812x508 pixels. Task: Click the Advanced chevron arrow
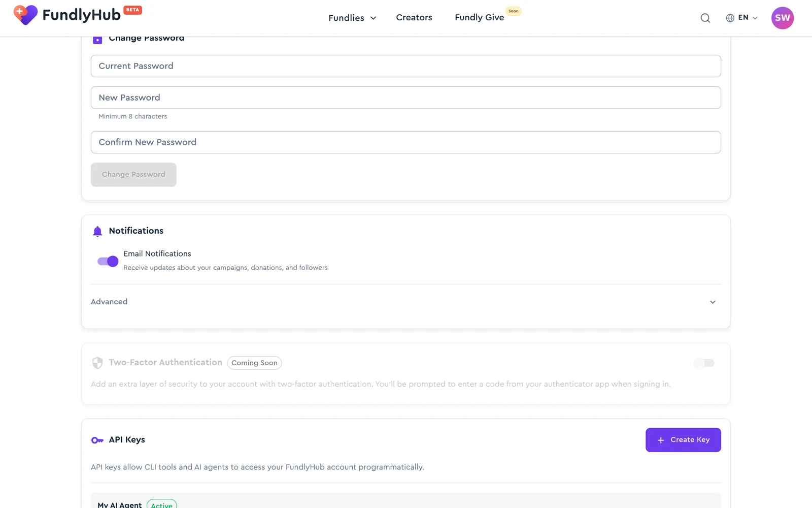coord(713,302)
